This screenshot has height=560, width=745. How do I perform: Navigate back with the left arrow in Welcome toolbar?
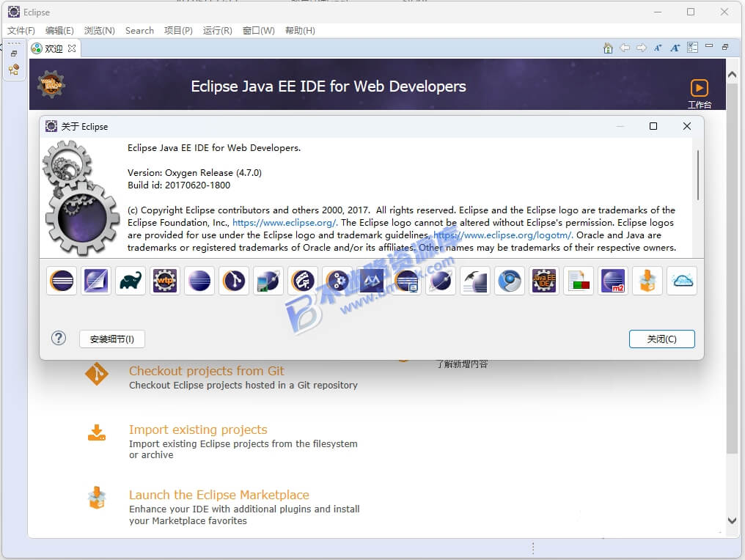click(625, 48)
